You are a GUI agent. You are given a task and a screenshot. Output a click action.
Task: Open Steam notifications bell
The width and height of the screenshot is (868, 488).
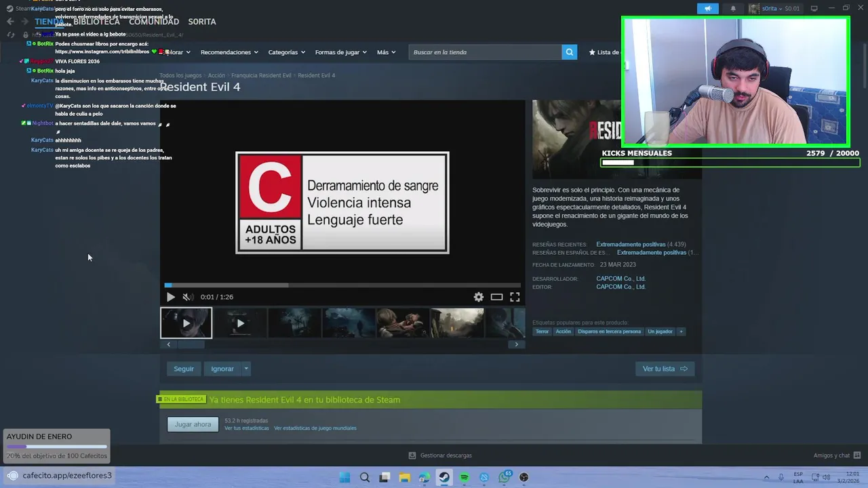(733, 8)
